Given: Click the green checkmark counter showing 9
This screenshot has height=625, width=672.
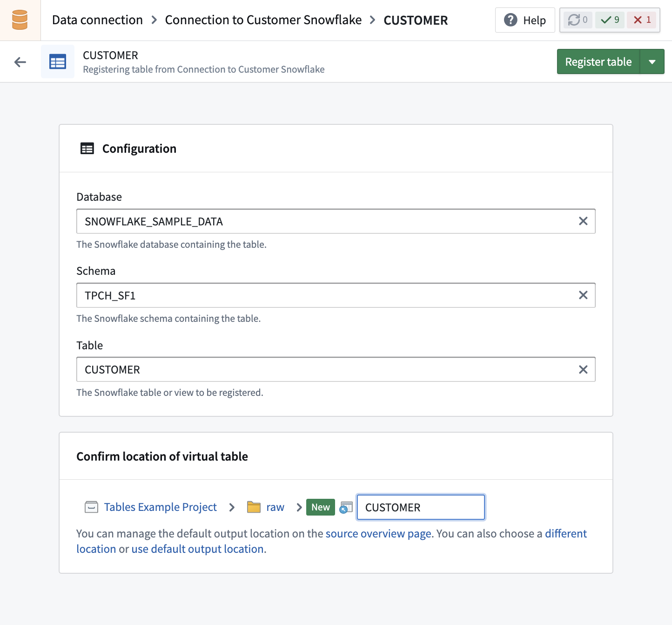Looking at the screenshot, I should pos(610,20).
